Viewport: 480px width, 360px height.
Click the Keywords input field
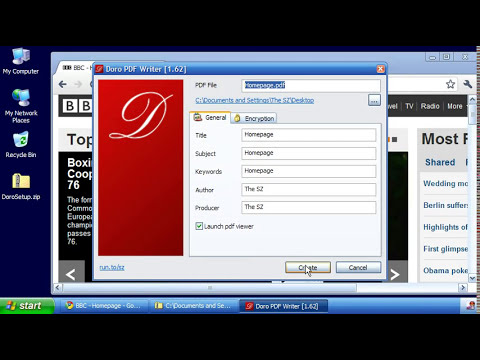(x=309, y=171)
